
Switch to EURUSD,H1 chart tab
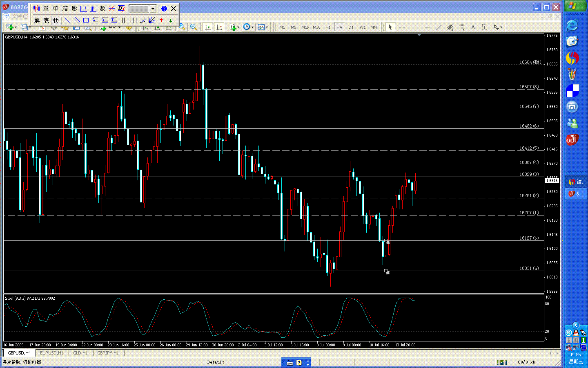51,353
